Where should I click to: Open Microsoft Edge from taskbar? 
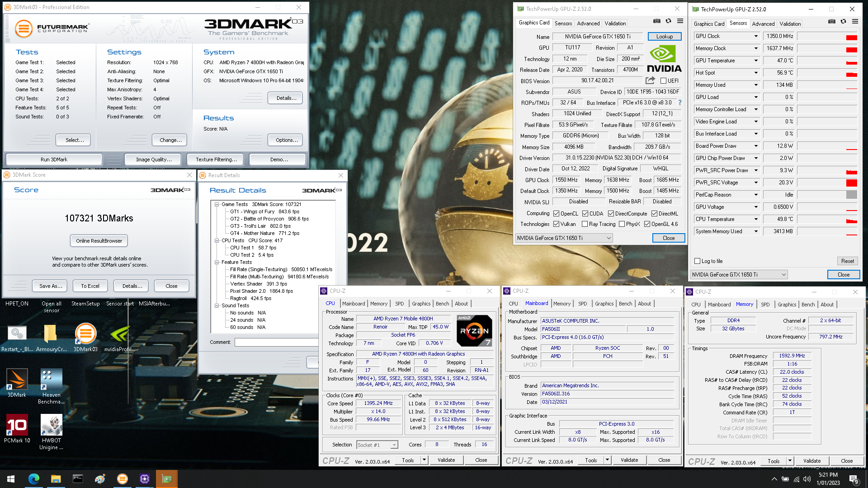[x=34, y=479]
